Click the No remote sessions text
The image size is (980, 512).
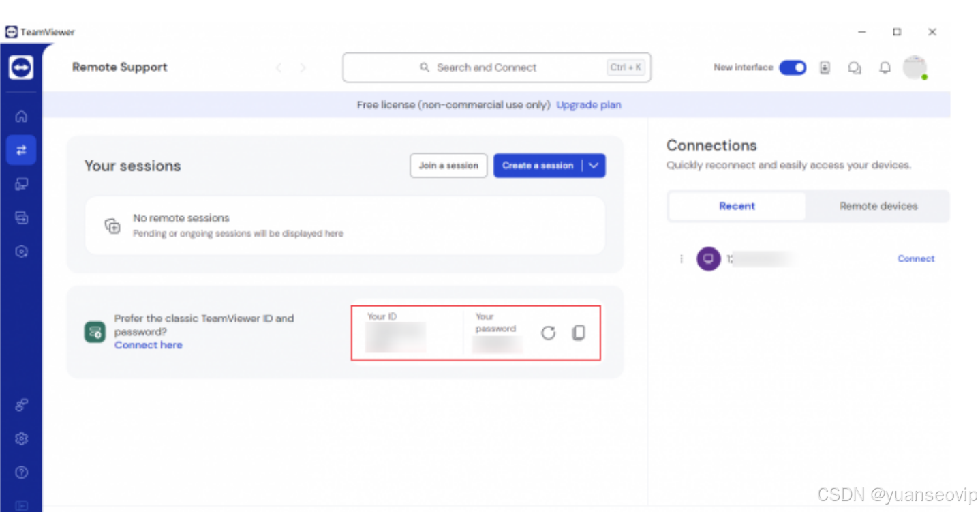tap(181, 218)
